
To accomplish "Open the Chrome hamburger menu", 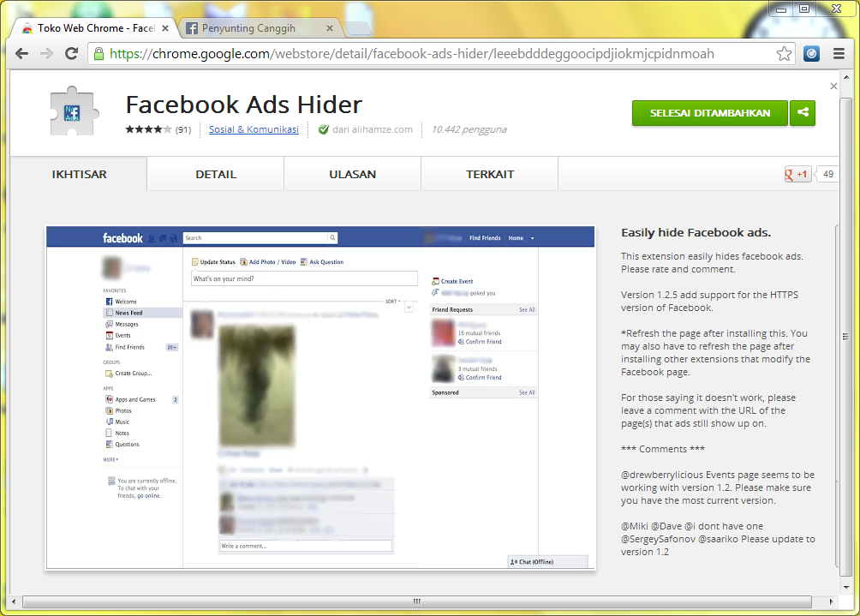I will (x=839, y=54).
